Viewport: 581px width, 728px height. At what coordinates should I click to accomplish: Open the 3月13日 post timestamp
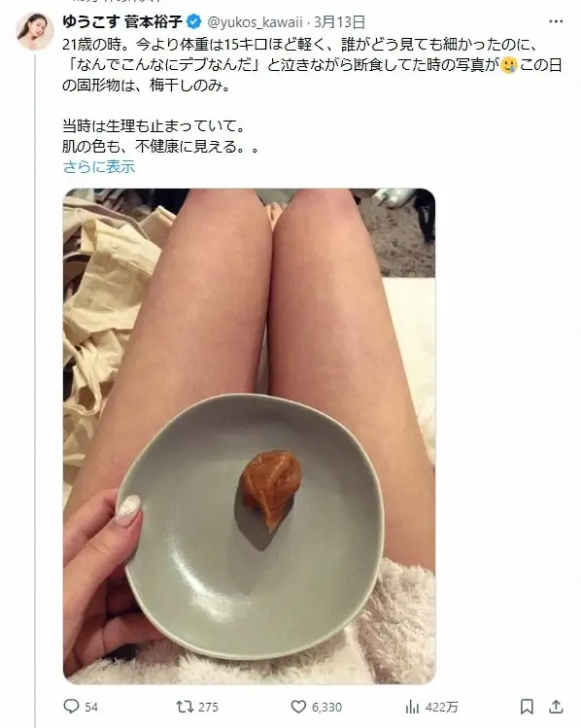point(340,21)
